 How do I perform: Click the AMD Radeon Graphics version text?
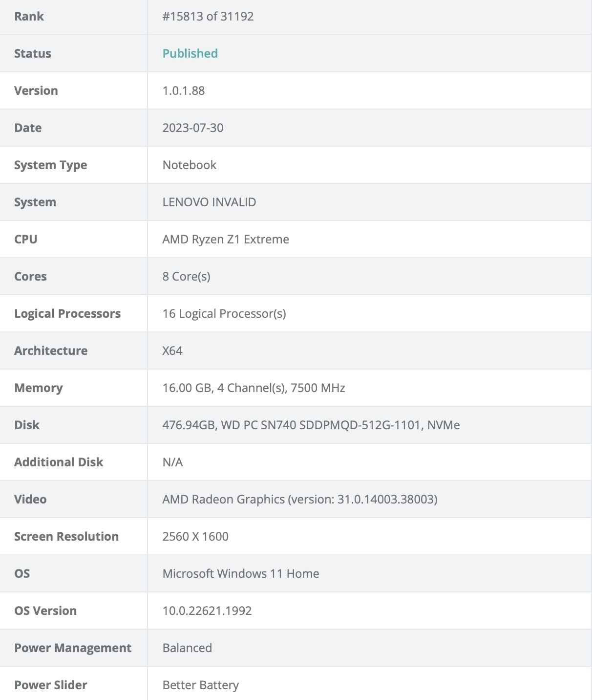[x=300, y=499]
